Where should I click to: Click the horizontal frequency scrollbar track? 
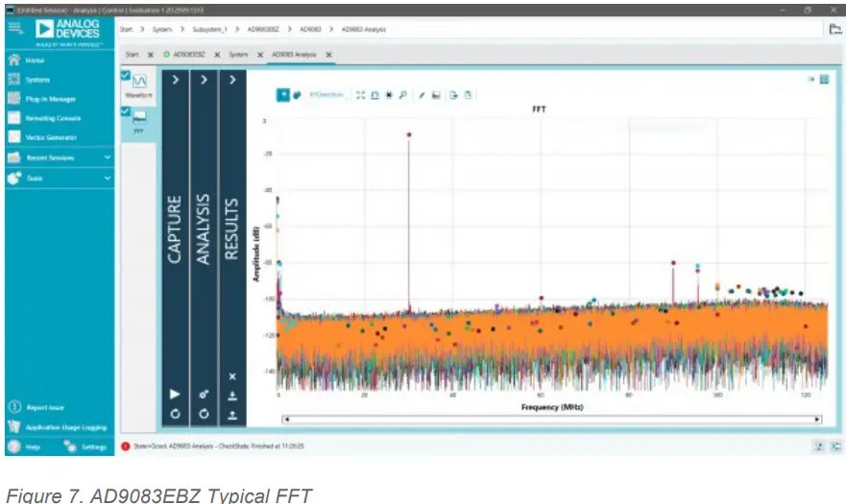pos(552,420)
